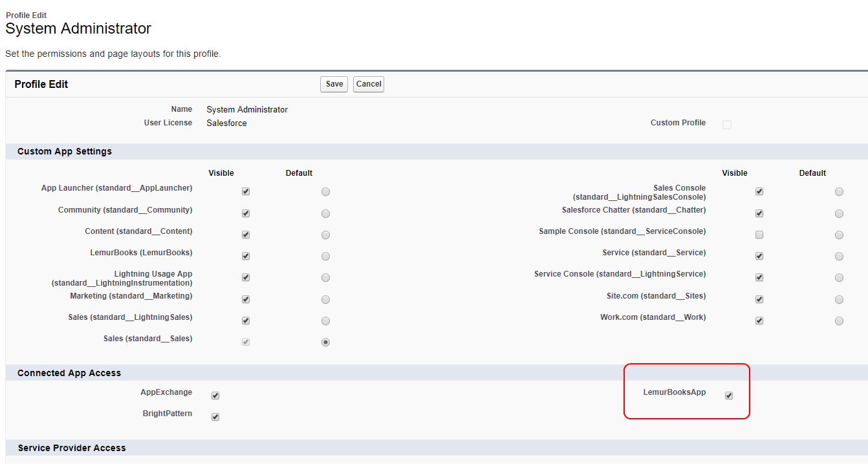Toggle Visible checkbox for Community app
The height and width of the screenshot is (464, 868).
tap(246, 213)
